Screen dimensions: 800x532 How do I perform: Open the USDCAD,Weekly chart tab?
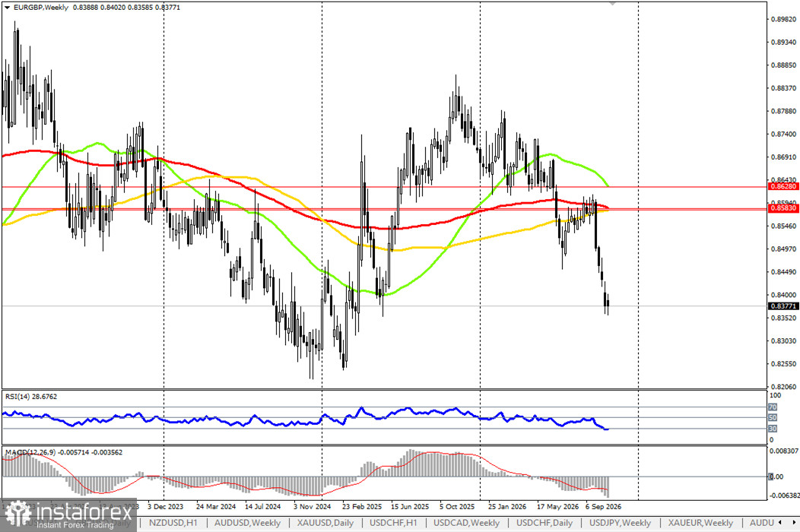(466, 523)
